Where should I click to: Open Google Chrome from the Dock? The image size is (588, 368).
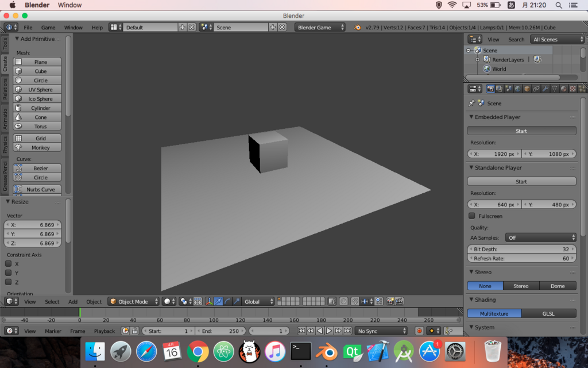click(198, 352)
